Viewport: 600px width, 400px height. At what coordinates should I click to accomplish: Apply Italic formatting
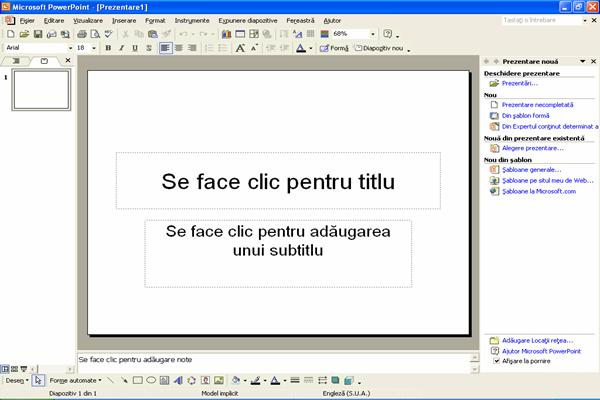point(122,48)
